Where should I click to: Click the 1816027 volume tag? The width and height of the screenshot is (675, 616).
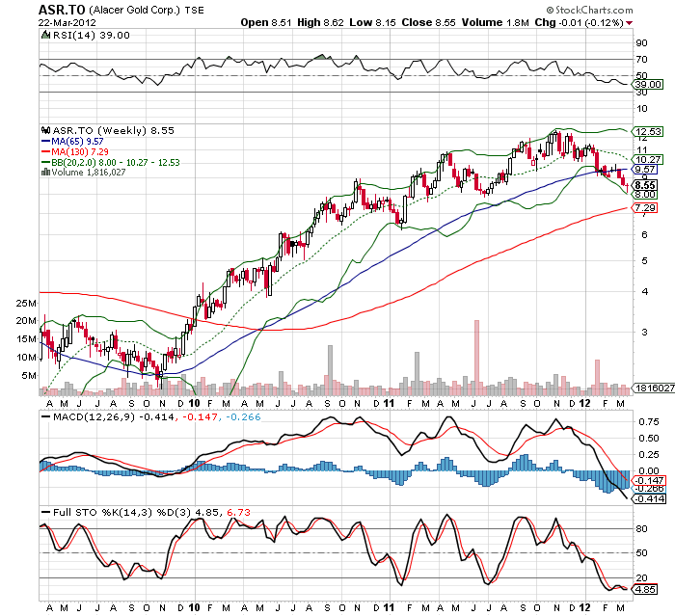(654, 388)
